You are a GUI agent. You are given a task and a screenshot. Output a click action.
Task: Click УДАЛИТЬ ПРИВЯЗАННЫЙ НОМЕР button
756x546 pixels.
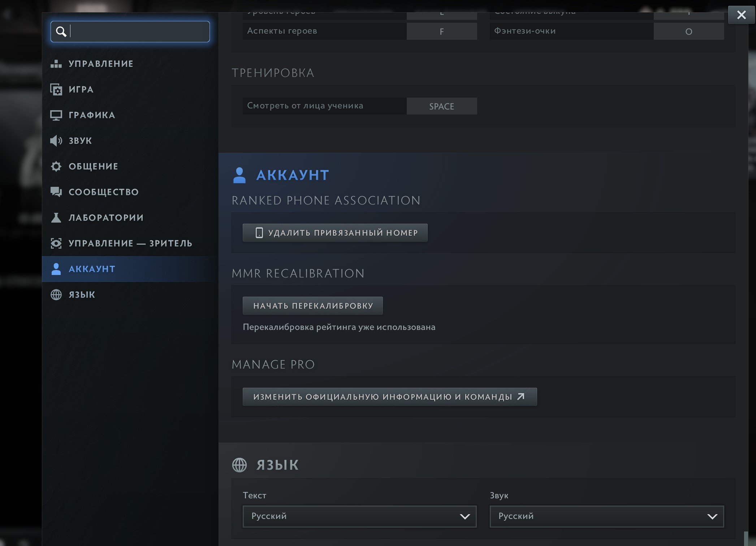click(335, 233)
